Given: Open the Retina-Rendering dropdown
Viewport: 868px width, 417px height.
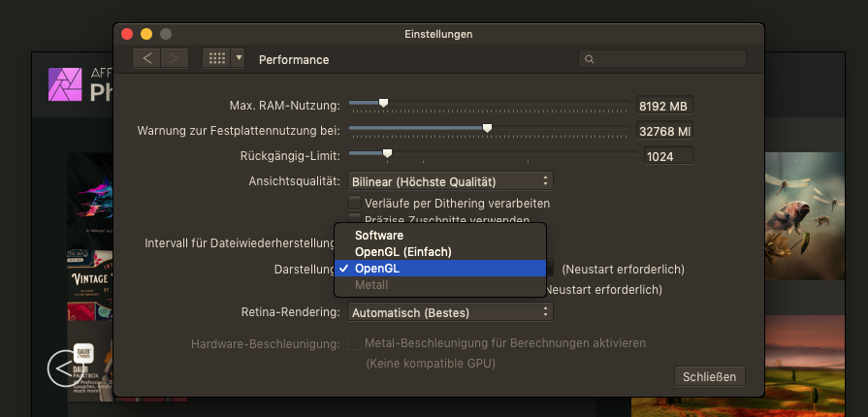Looking at the screenshot, I should click(450, 312).
